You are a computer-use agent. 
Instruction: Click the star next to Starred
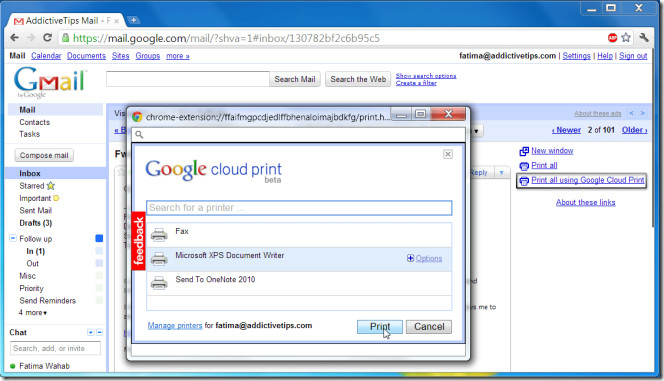(51, 185)
